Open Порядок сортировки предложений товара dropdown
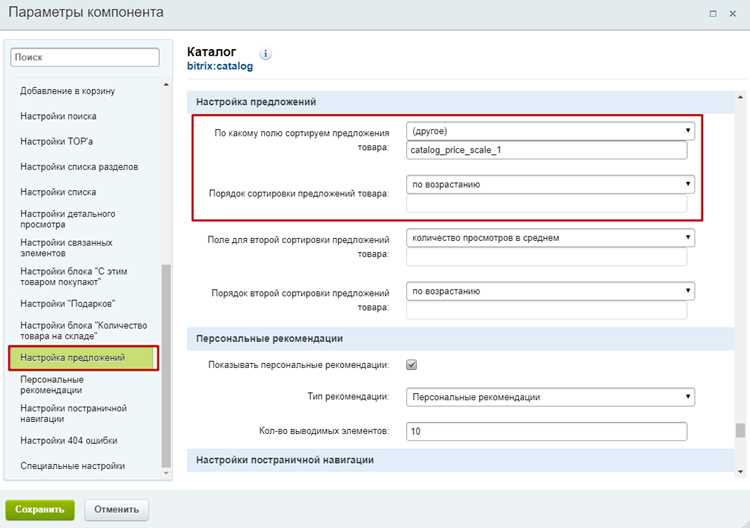Image resolution: width=750 pixels, height=528 pixels. 550,185
